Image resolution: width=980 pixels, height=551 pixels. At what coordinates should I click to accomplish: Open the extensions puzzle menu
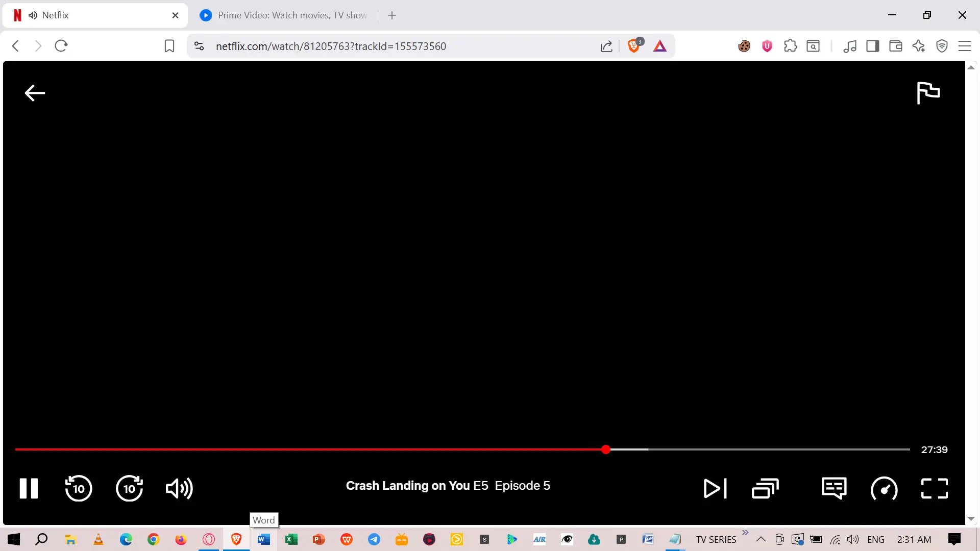[790, 46]
